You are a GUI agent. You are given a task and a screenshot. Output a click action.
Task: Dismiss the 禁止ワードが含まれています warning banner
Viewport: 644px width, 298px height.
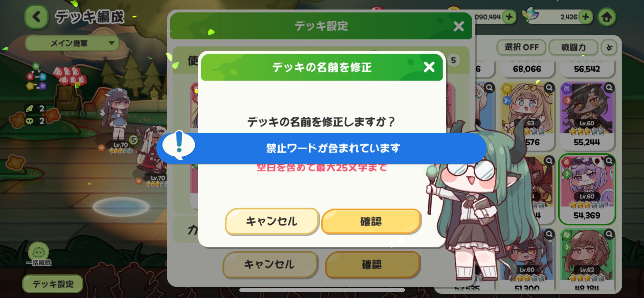322,148
